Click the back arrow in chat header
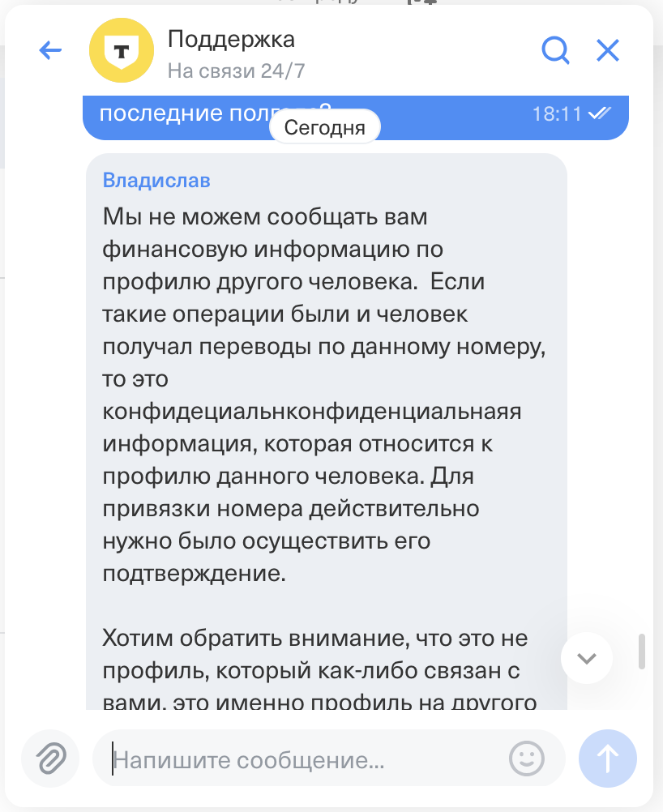 (50, 51)
